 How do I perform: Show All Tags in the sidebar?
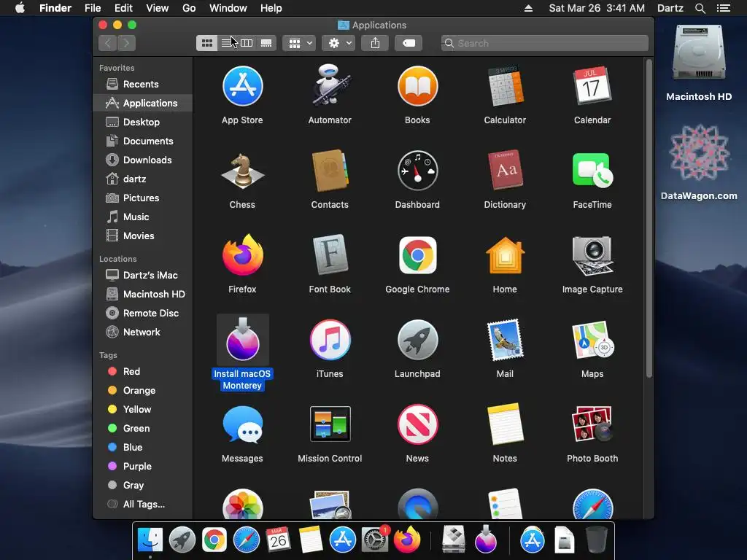click(x=143, y=505)
